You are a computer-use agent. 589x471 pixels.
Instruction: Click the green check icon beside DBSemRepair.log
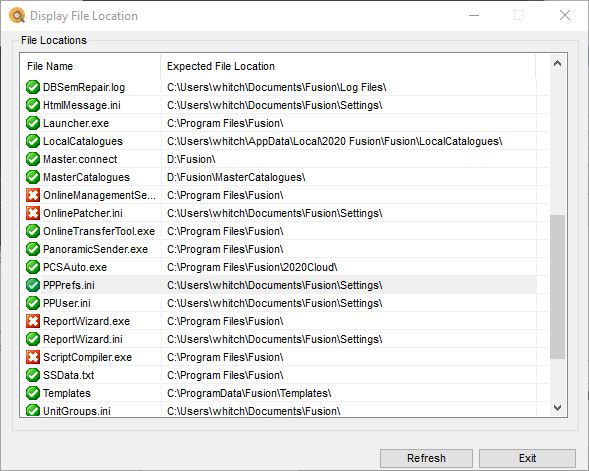coord(33,87)
